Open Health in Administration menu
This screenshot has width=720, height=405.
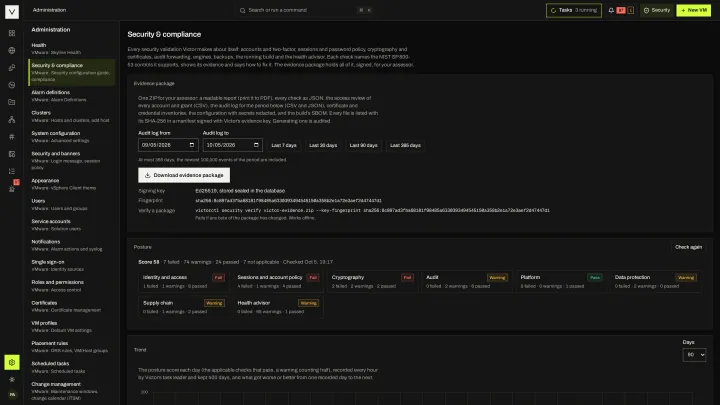pyautogui.click(x=71, y=49)
